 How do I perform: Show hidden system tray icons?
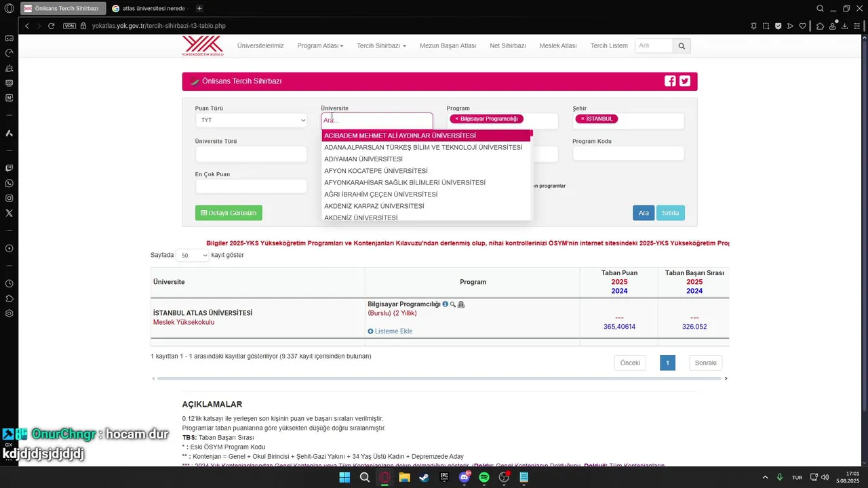coord(766,477)
